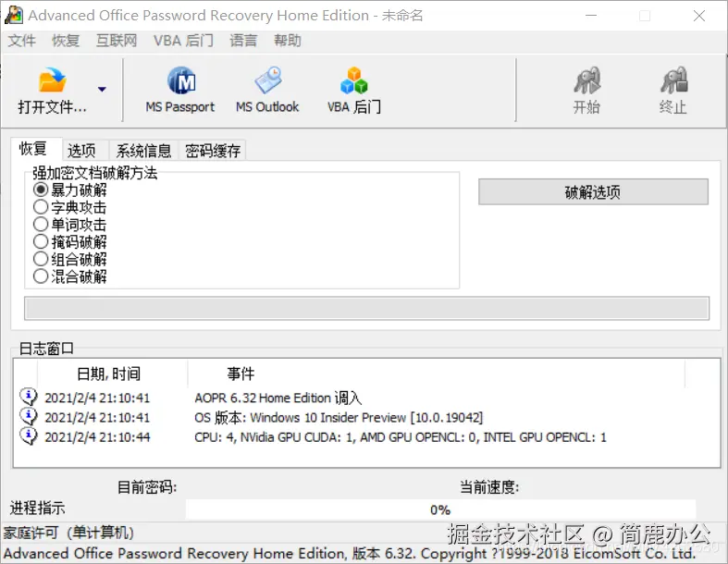Select the CPU log entry info icon
Screen dimensions: 728x564
[29, 436]
